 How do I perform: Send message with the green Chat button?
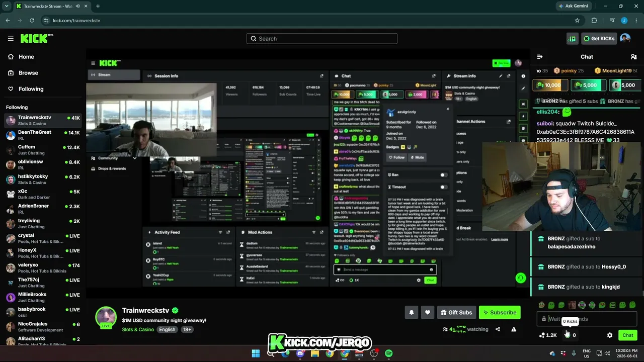pyautogui.click(x=628, y=335)
